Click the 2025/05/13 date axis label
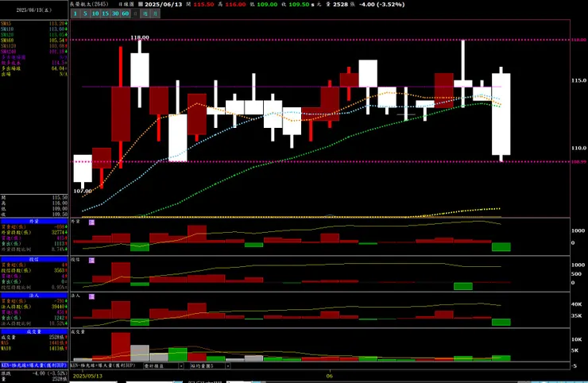 pyautogui.click(x=87, y=376)
